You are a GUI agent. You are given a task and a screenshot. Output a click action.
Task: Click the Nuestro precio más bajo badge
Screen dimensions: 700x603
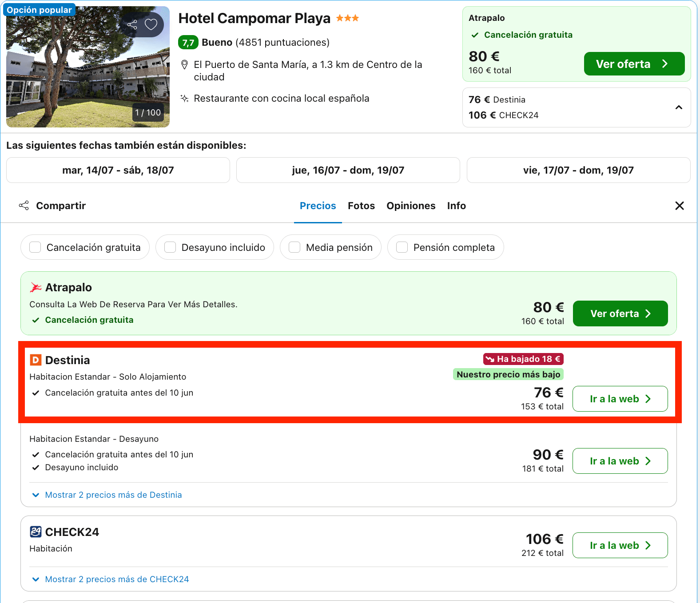point(508,374)
